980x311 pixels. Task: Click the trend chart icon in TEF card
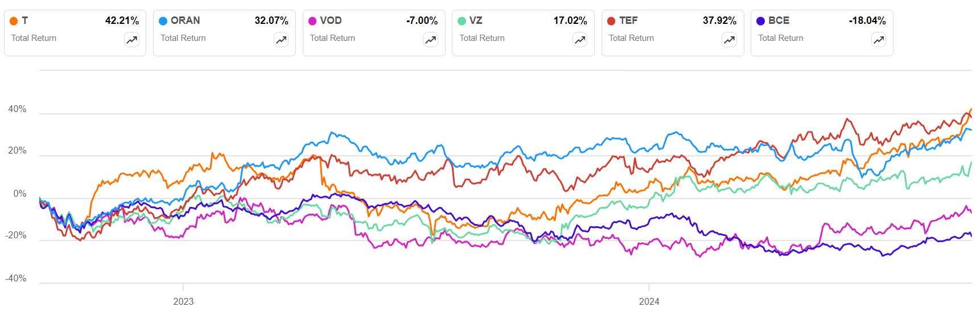730,40
